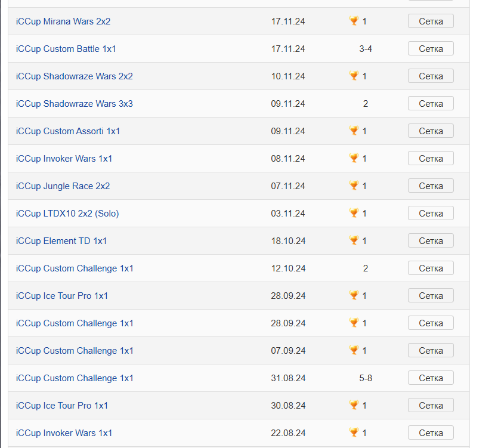Click trophy icon in Custom Assorti 1x1 row
498x448 pixels.
(354, 131)
